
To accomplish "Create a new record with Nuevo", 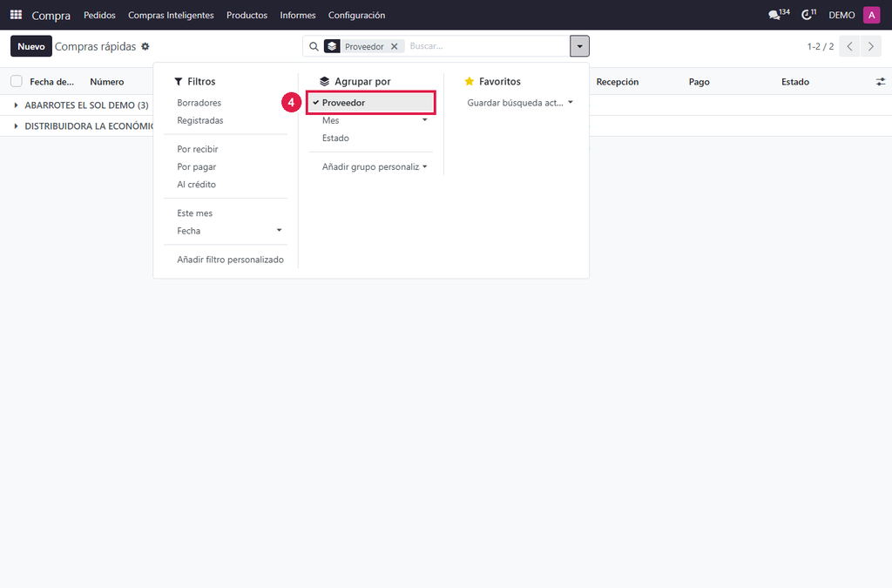I will 31,47.
